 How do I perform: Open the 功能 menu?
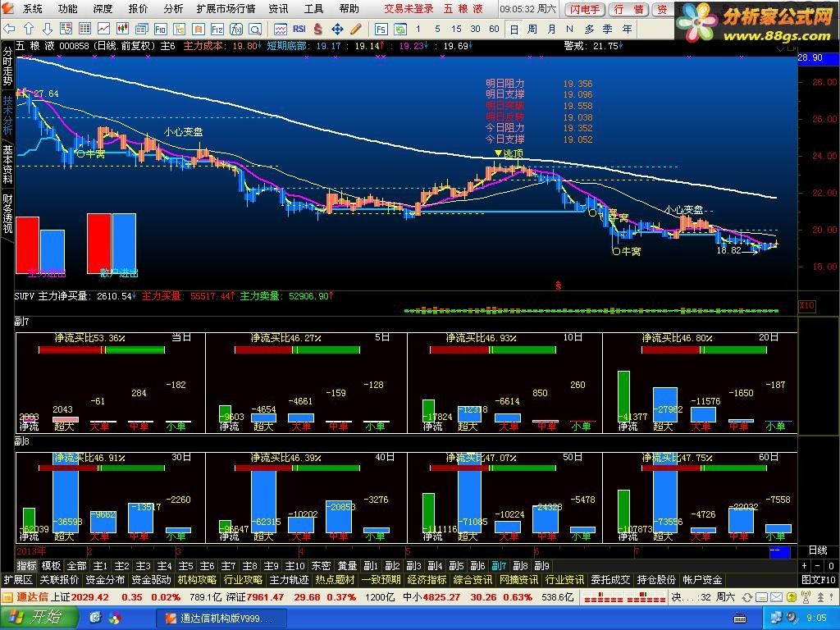68,8
